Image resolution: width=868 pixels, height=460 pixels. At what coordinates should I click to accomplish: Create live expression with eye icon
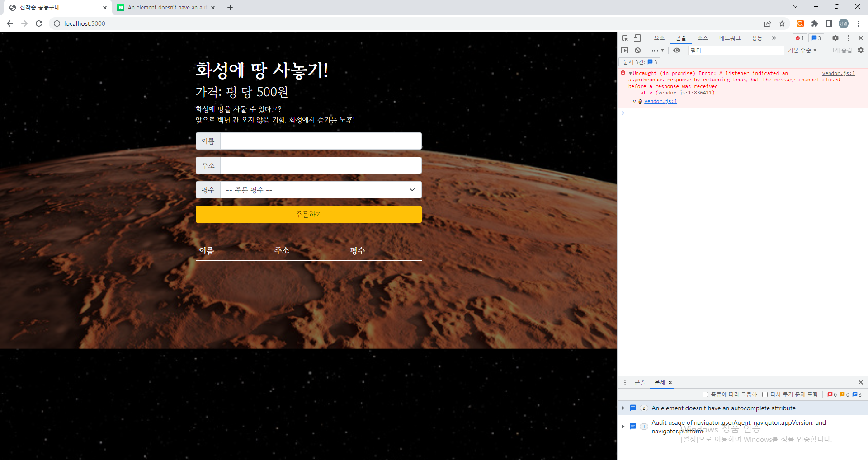point(677,50)
